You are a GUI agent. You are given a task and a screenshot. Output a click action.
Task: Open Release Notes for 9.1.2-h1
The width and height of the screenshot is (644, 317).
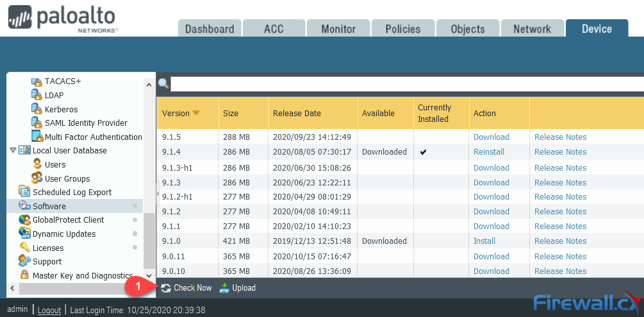click(x=560, y=196)
